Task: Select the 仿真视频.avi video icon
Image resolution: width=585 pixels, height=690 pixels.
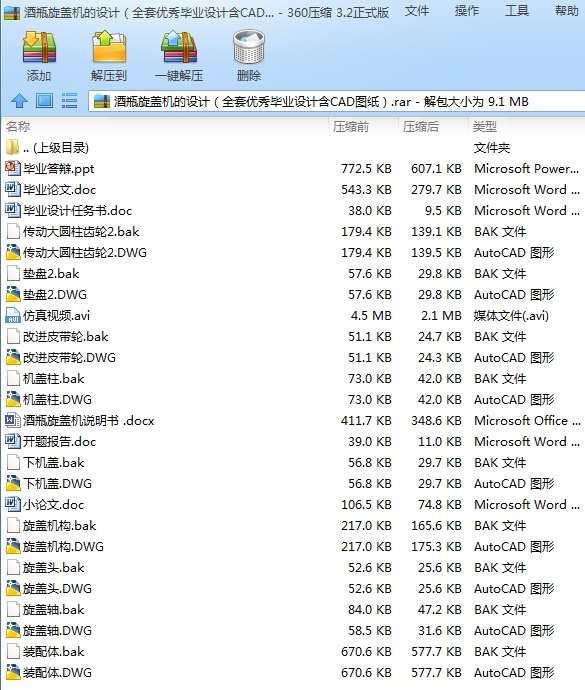Action: [13, 316]
